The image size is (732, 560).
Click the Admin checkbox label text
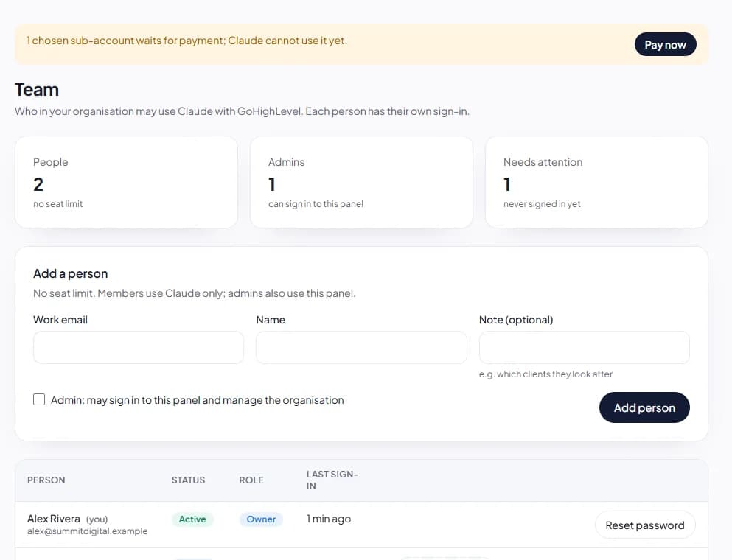pyautogui.click(x=198, y=400)
